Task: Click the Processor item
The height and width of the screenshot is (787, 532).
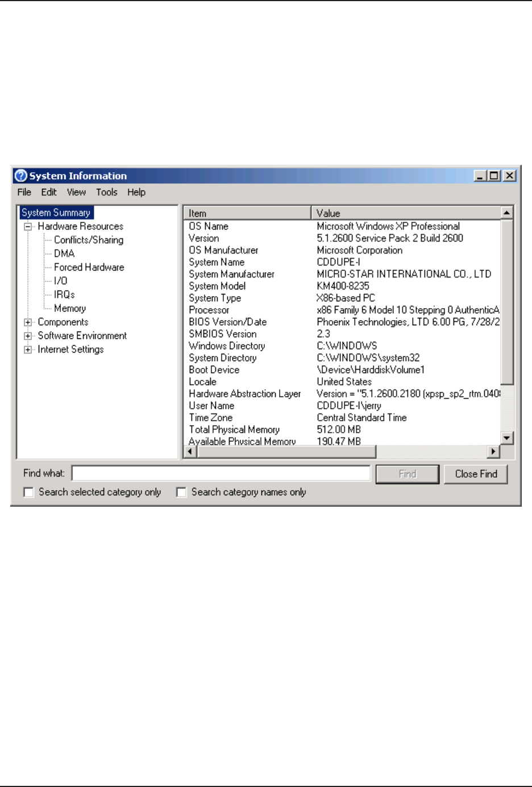Action: (209, 310)
